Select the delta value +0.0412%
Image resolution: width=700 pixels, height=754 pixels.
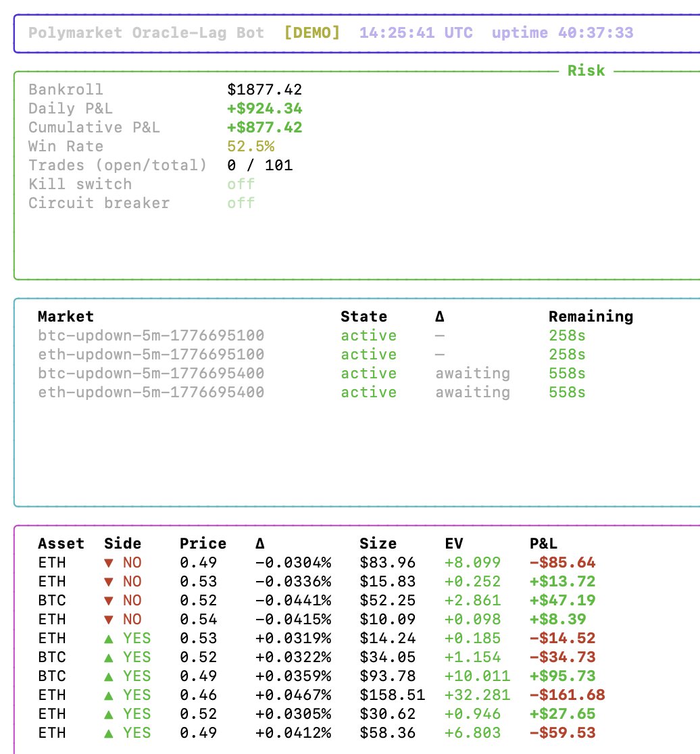293,733
